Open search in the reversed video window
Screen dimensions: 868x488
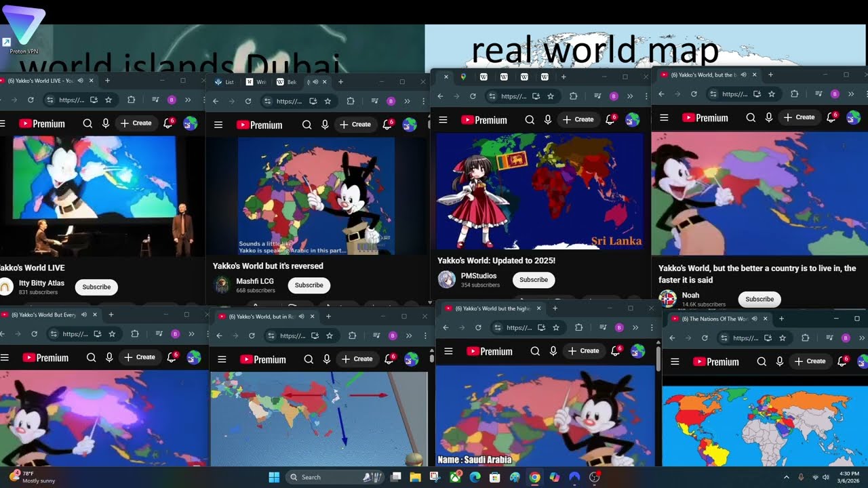307,125
